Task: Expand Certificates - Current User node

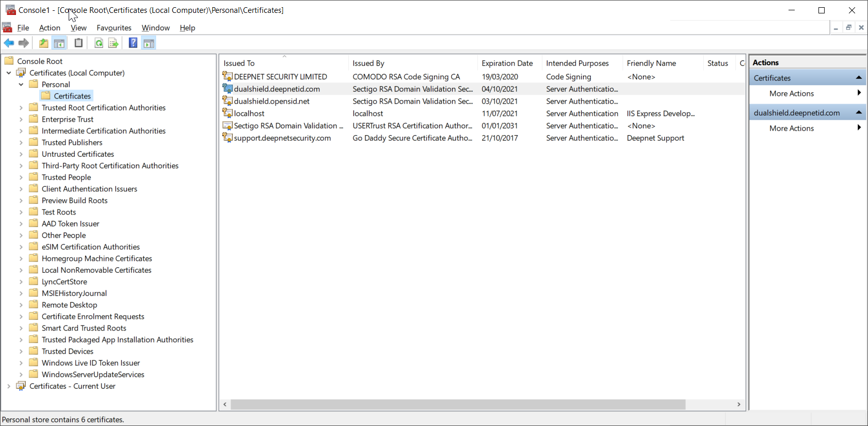Action: pyautogui.click(x=9, y=386)
